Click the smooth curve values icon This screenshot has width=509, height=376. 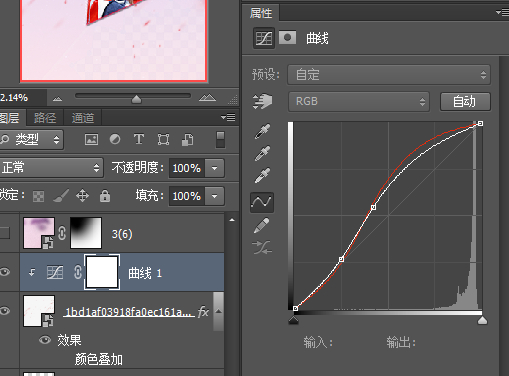(x=262, y=247)
